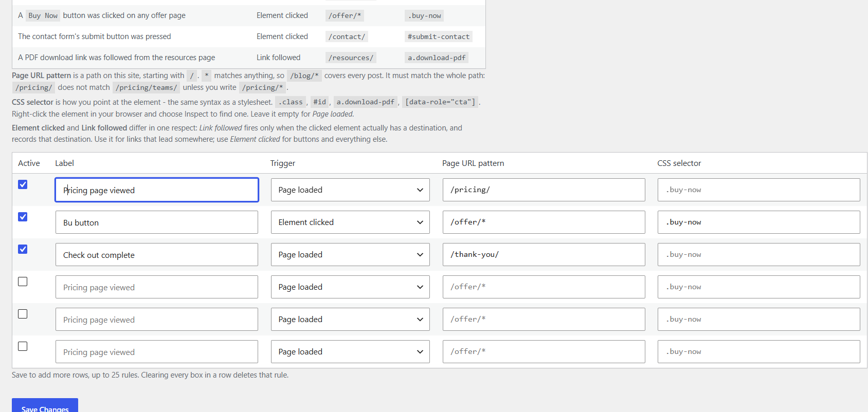Click the /blog/* code in help text
The image size is (868, 412).
click(x=304, y=76)
